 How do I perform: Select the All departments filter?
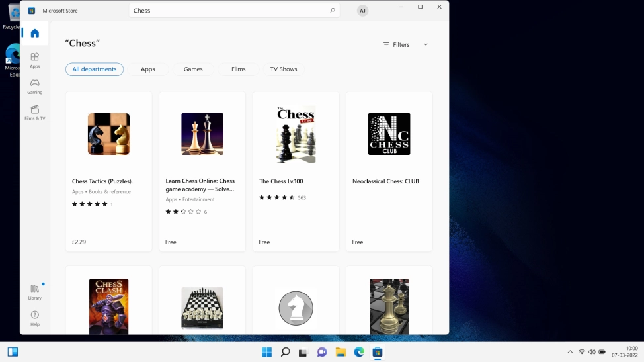[x=95, y=69]
